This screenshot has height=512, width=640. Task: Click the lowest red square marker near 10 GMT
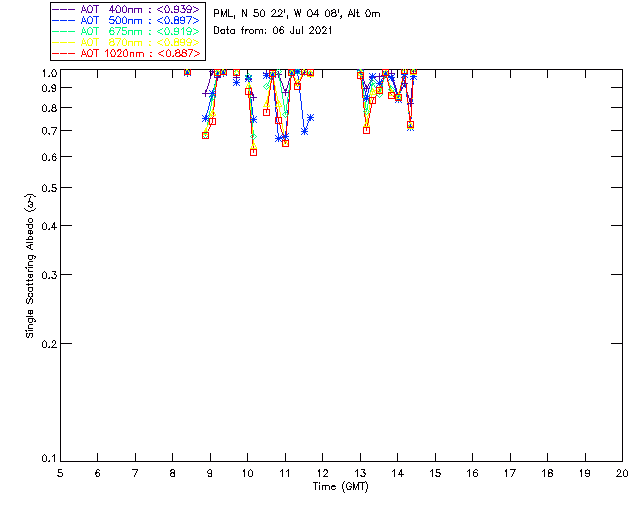(x=253, y=152)
